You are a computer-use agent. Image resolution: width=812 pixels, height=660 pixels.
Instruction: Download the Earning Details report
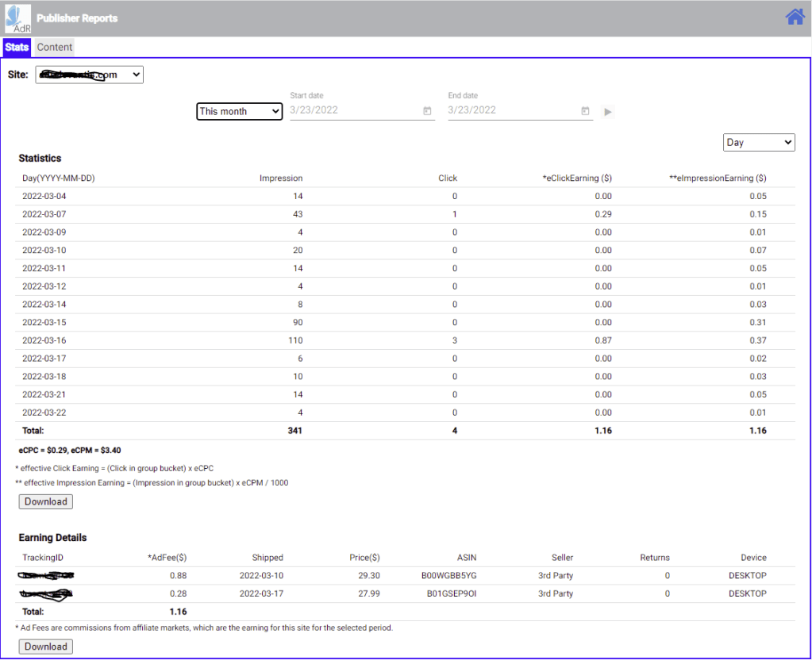click(46, 647)
